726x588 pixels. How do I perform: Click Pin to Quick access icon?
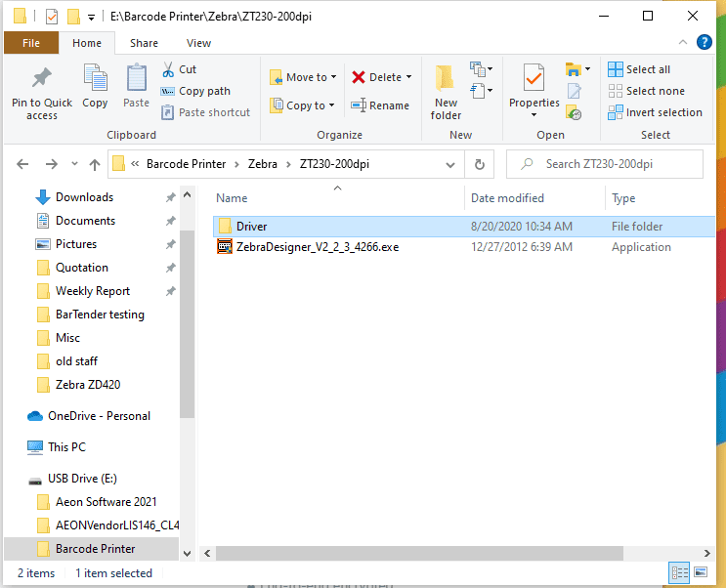click(x=42, y=78)
